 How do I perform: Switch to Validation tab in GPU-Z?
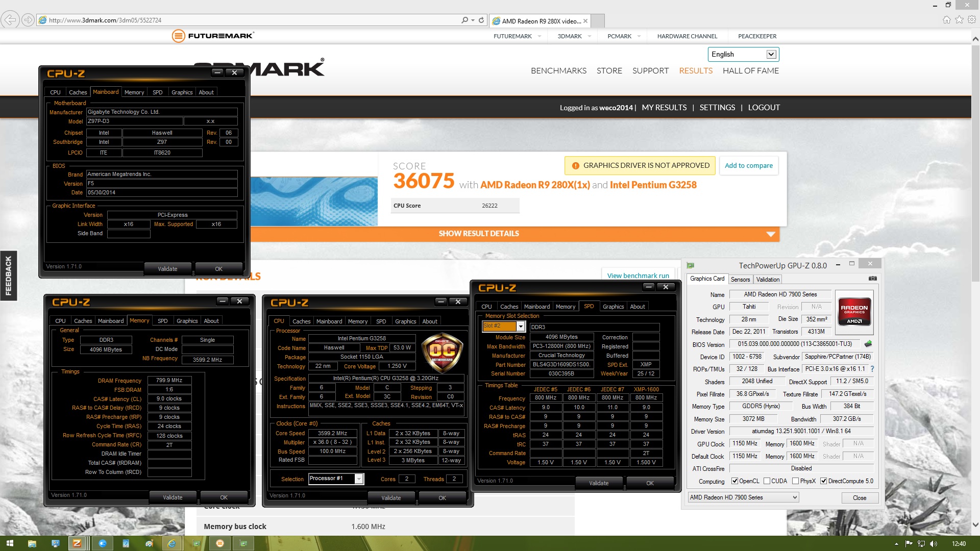pyautogui.click(x=768, y=279)
